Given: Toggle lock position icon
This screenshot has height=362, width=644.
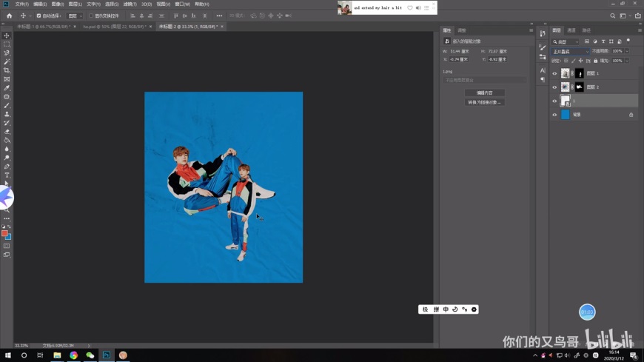Looking at the screenshot, I should coord(581,61).
